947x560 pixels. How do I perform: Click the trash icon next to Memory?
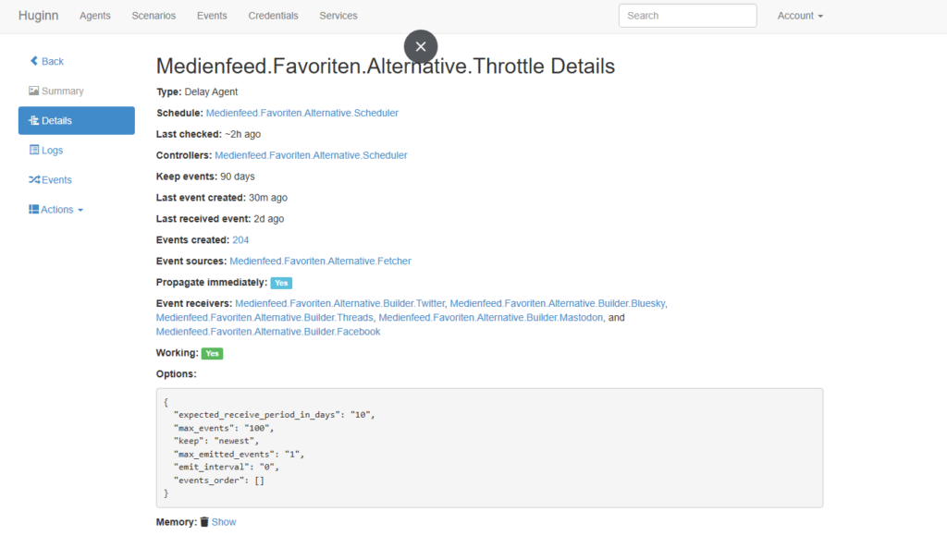click(204, 522)
